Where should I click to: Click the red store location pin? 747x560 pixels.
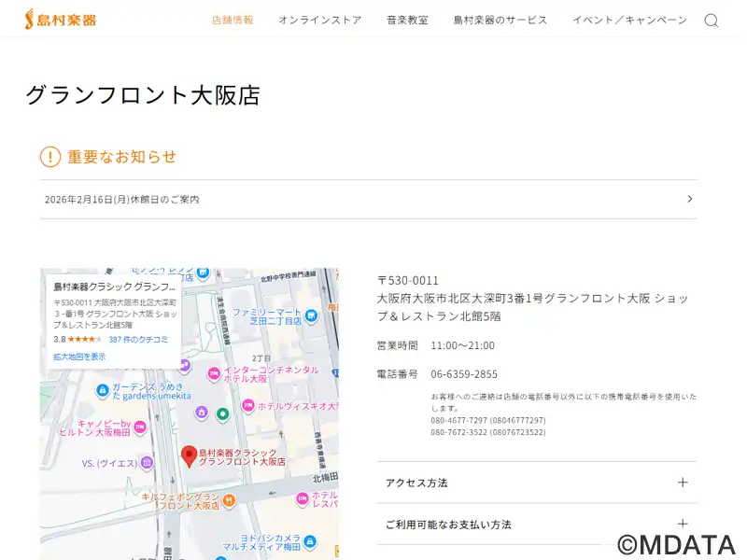(x=189, y=455)
